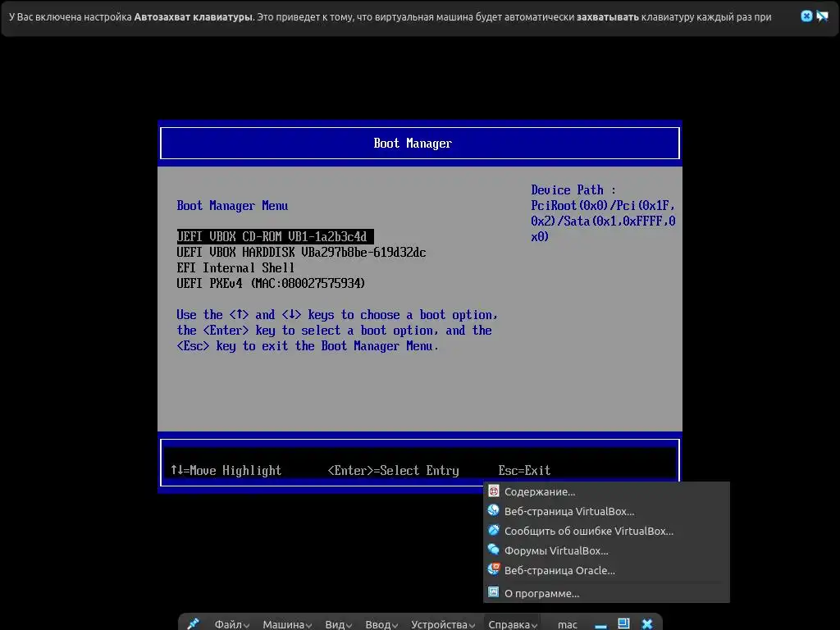Open Веб-страница VirtualBox… menu entry
The image size is (840, 630).
(x=606, y=512)
